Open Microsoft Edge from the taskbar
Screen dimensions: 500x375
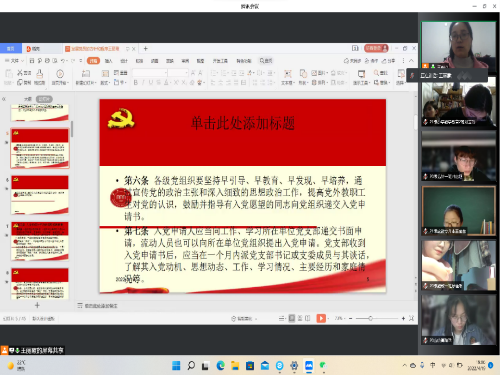tap(220, 366)
